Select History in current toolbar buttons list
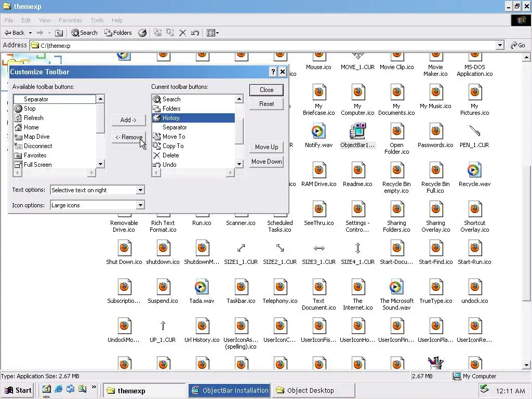The image size is (532, 399). tap(193, 118)
